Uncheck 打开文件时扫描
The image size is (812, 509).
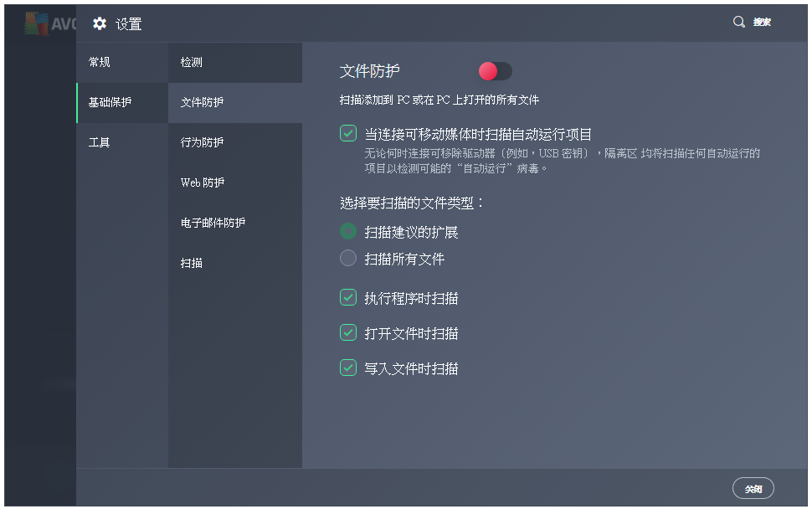tap(347, 332)
